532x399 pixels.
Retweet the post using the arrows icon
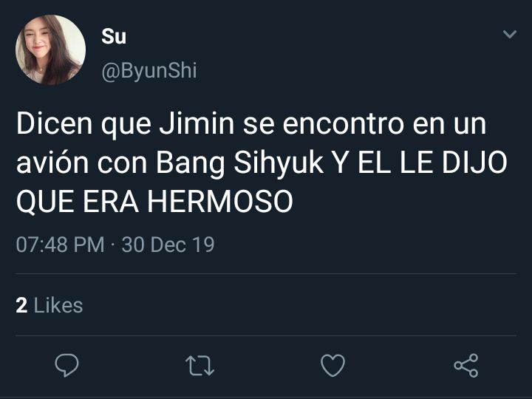[199, 366]
